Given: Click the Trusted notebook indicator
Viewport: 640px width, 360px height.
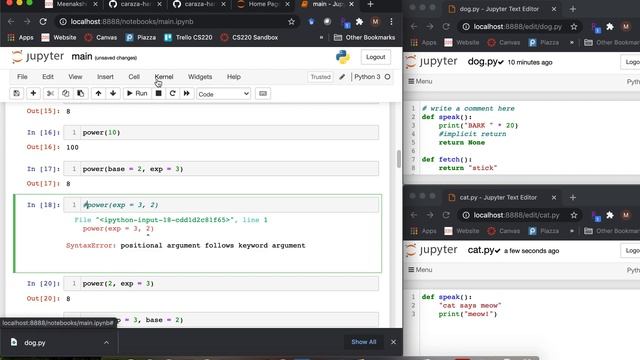Looking at the screenshot, I should tap(320, 77).
